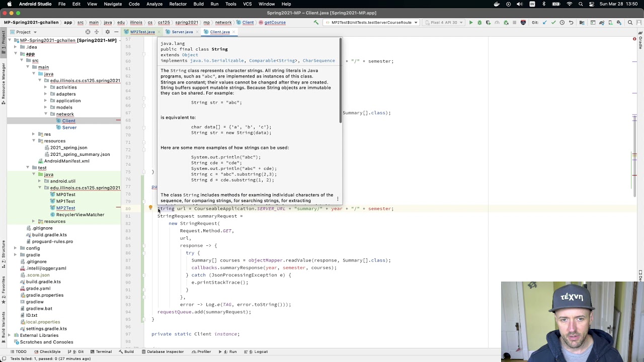
Task: Run the selected configuration with green play
Action: coord(471,22)
